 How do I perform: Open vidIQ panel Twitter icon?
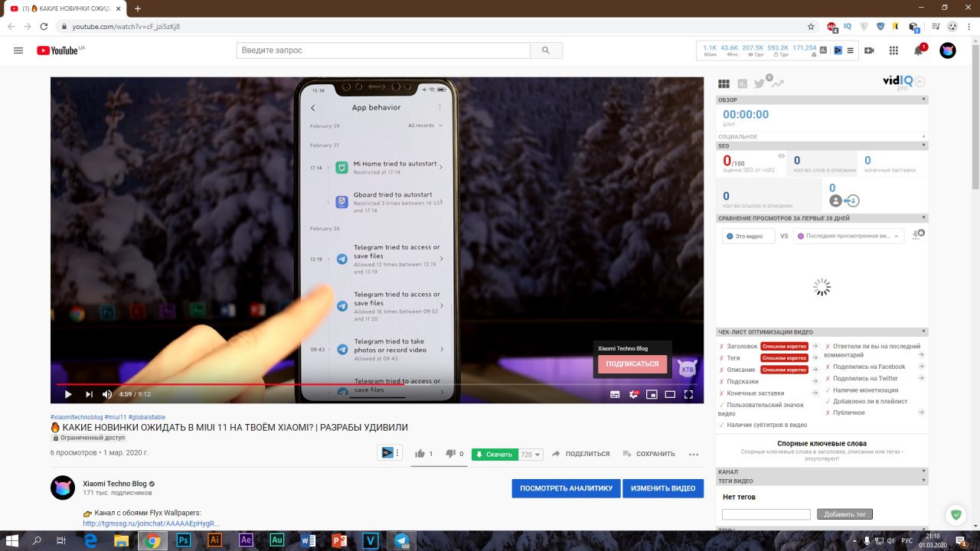[759, 83]
